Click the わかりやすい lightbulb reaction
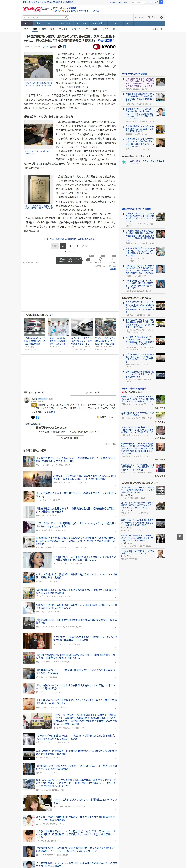This screenshot has height=868, width=186. click(100, 259)
